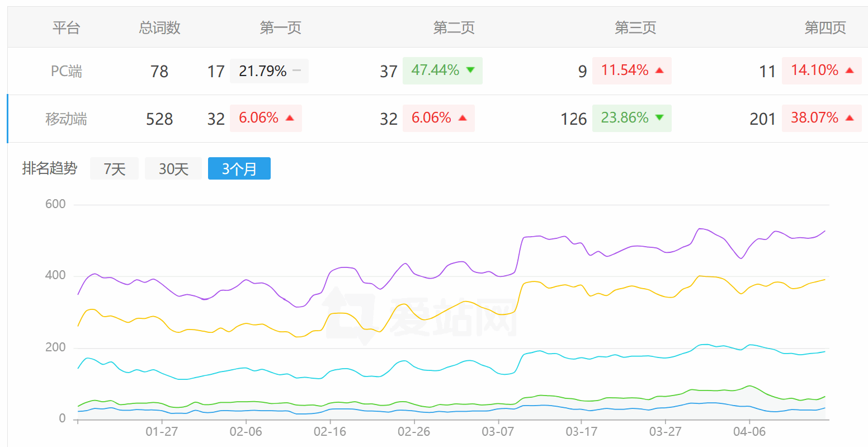Viewport: 868px width, 447px height.
Task: Click the 400 y-axis label
Action: pos(55,275)
